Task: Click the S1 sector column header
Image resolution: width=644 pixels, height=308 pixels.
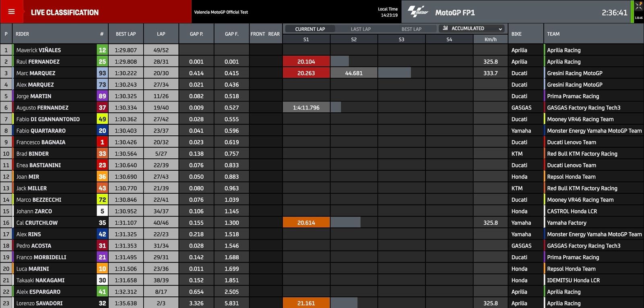Action: [x=306, y=39]
